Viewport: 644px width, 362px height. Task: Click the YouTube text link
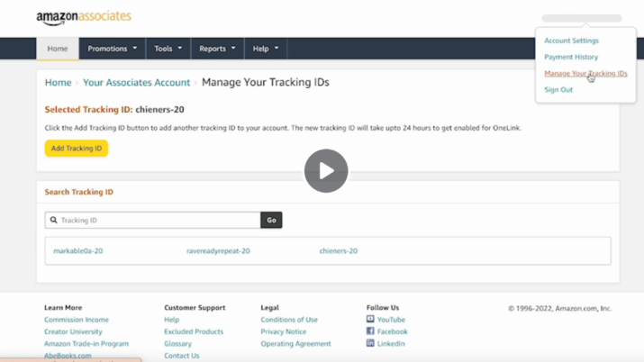[x=391, y=320]
